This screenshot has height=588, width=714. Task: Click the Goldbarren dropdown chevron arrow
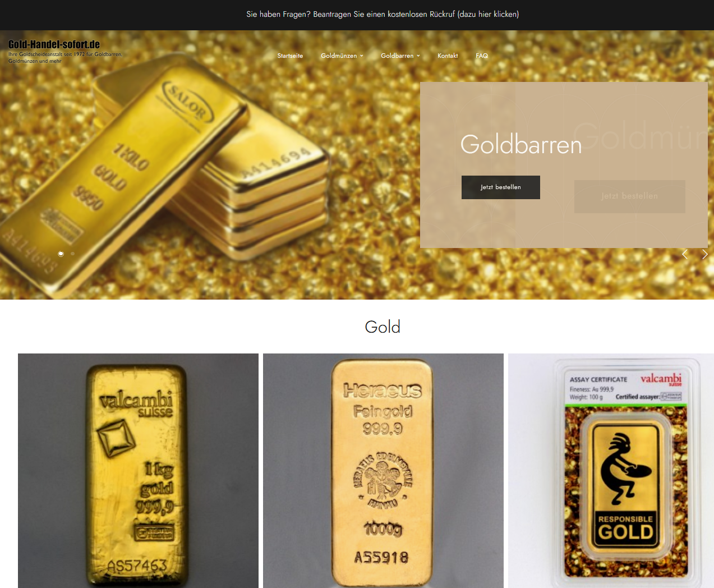[418, 56]
